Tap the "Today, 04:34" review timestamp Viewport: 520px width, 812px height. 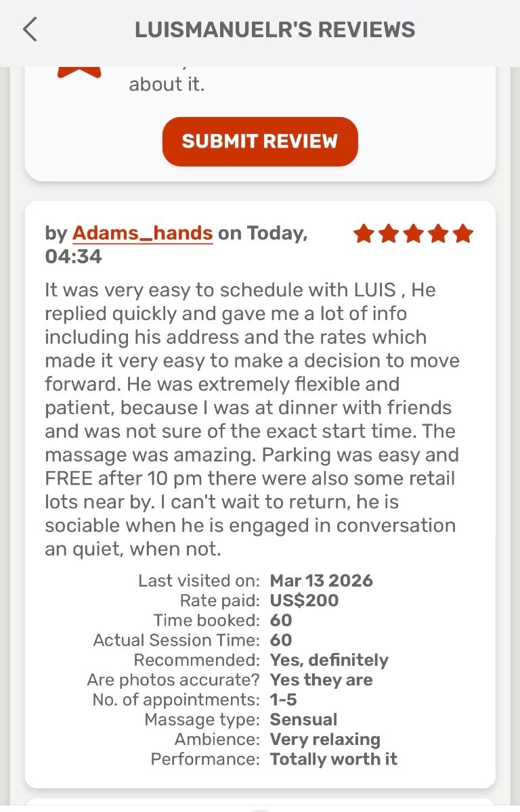176,244
